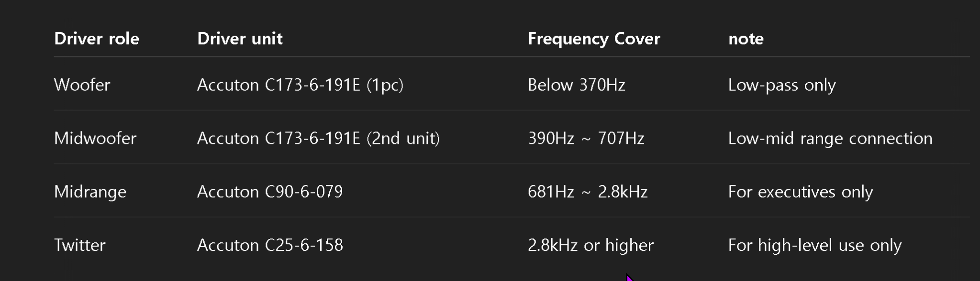
Task: Click 'Accuton C173-6-191E (2nd unit)' cell
Action: pyautogui.click(x=318, y=139)
